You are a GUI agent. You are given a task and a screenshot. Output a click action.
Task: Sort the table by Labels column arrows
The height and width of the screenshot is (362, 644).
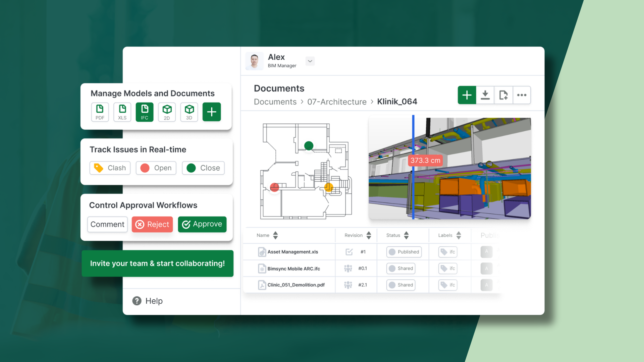[x=459, y=235]
